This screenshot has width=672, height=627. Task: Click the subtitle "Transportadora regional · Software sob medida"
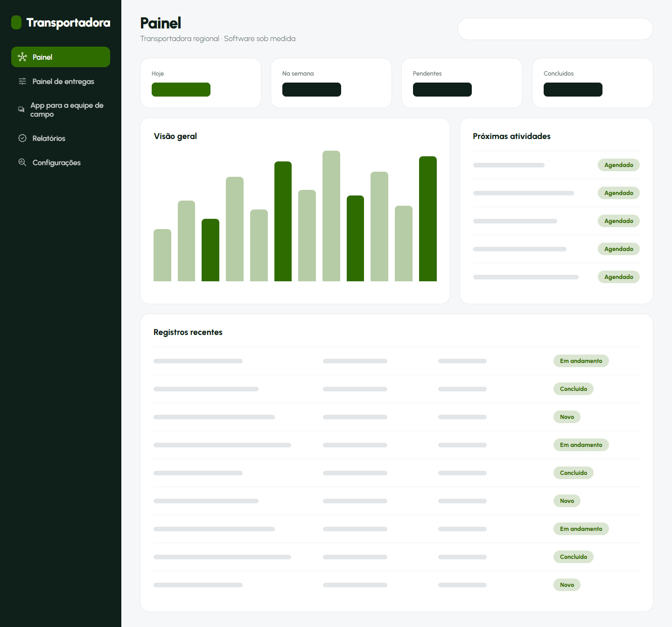(218, 39)
